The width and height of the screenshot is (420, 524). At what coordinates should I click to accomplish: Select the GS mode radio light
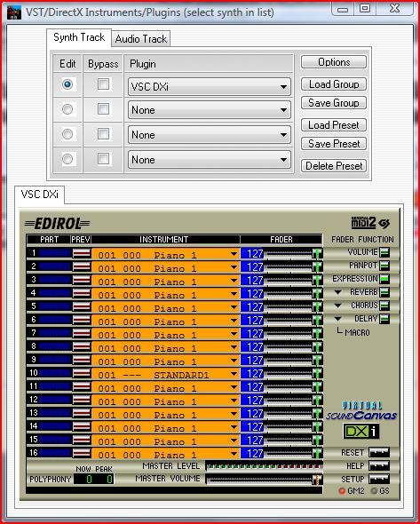374,491
